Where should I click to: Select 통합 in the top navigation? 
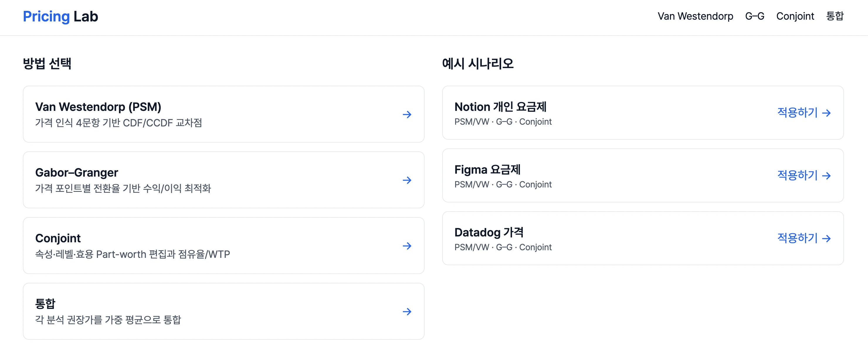pyautogui.click(x=835, y=16)
